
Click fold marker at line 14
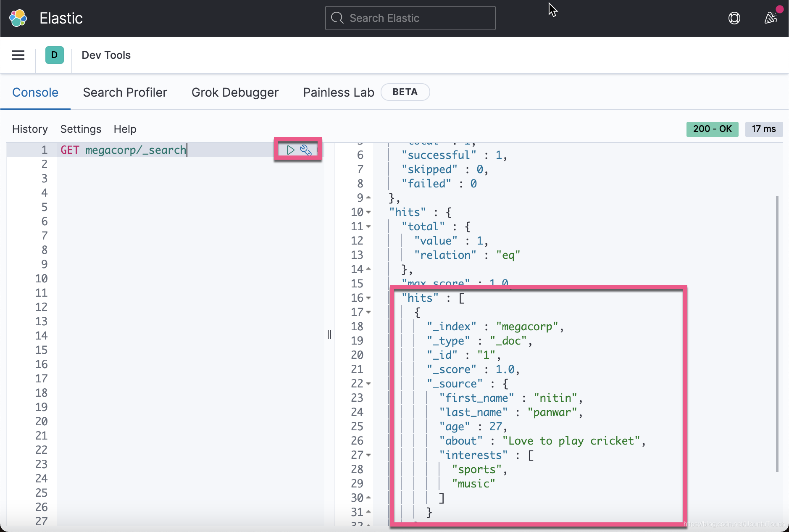pos(368,269)
